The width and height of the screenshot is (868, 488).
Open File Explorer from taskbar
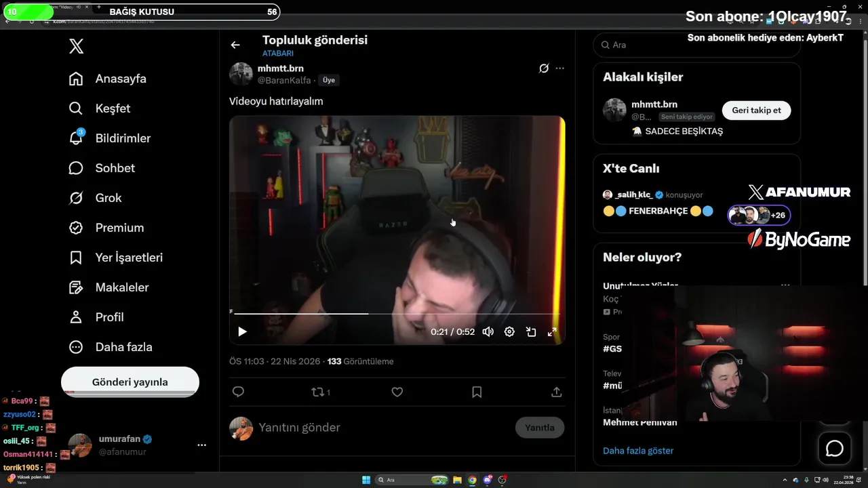pos(458,480)
